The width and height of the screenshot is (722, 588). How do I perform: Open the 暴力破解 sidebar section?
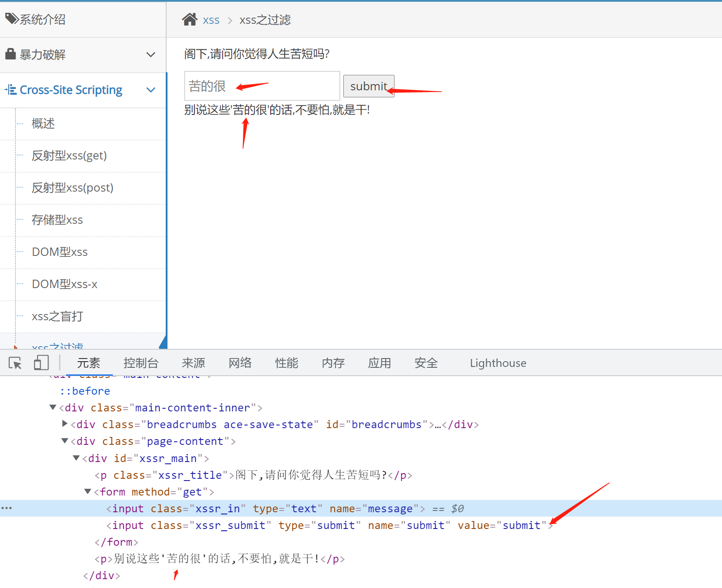(83, 55)
